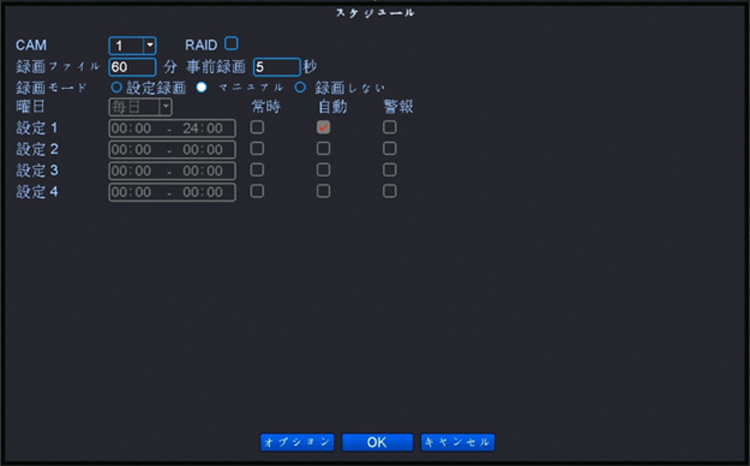This screenshot has height=466, width=750.
Task: Click the 常時 column header
Action: tap(266, 106)
